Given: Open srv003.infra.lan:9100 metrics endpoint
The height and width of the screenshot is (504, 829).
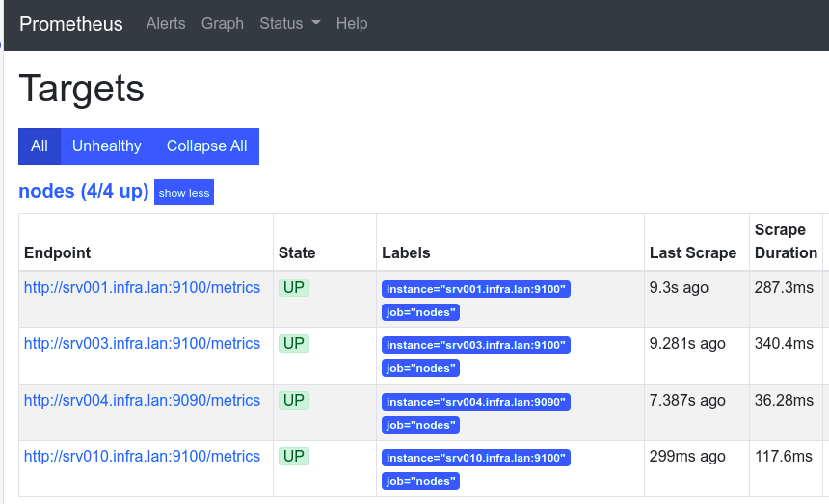Looking at the screenshot, I should click(x=142, y=344).
